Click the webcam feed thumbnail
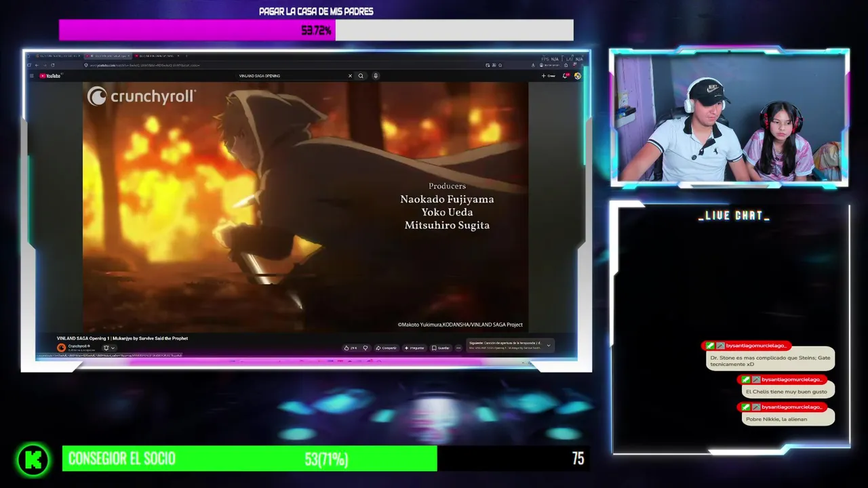 tap(730, 117)
